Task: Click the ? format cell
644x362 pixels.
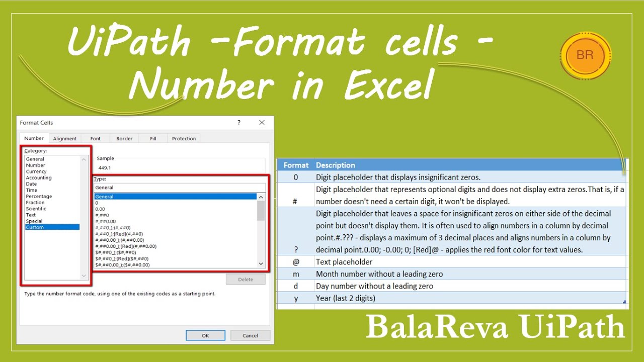Action: point(296,231)
